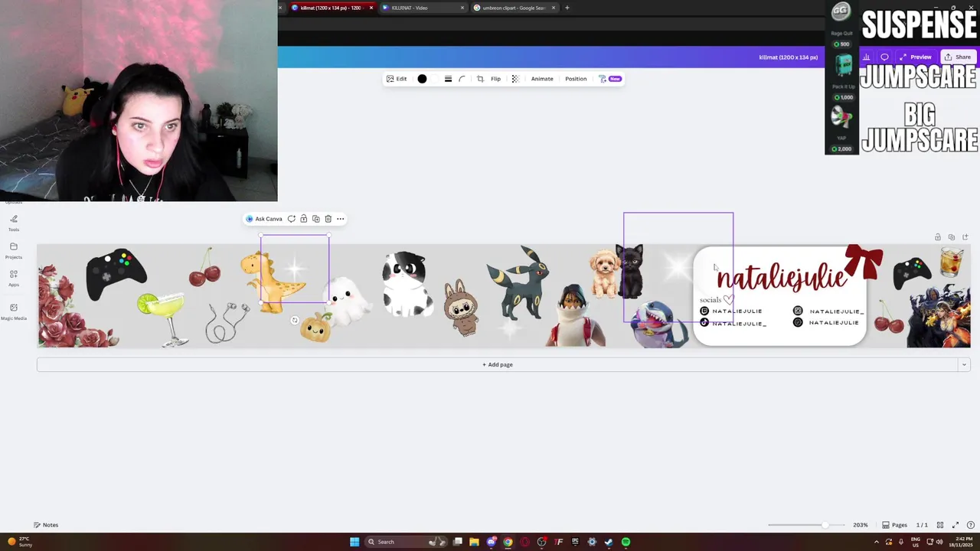980x551 pixels.
Task: Open Windows Start button
Action: pyautogui.click(x=354, y=542)
